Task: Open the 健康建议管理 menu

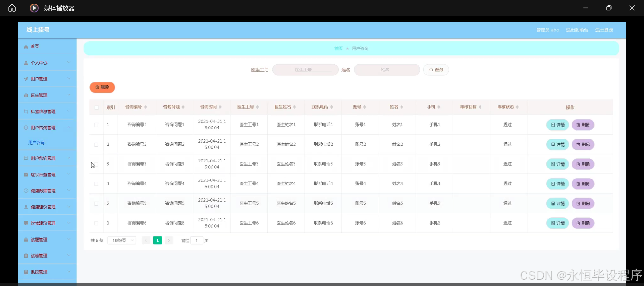Action: [x=47, y=207]
